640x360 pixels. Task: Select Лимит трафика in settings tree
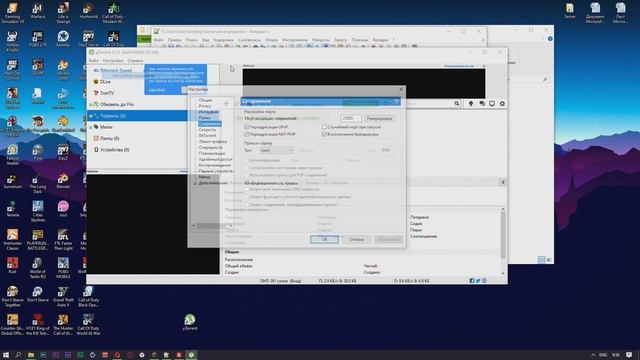pos(213,141)
